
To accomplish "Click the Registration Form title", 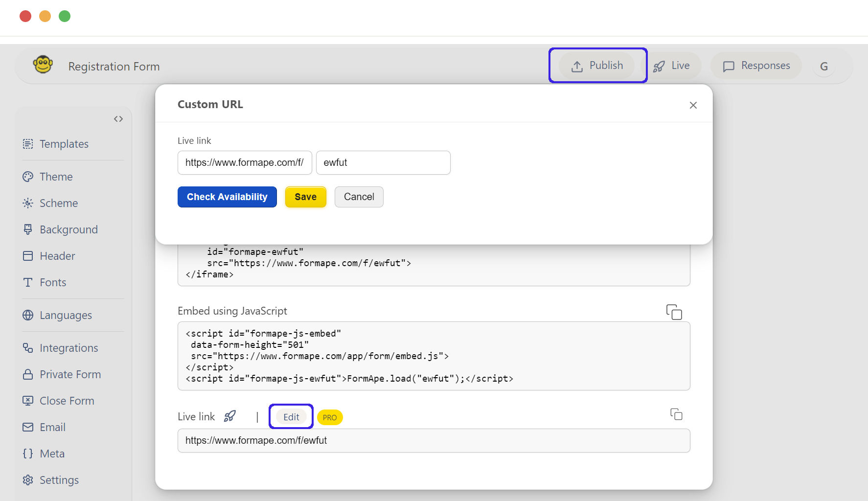I will (114, 67).
